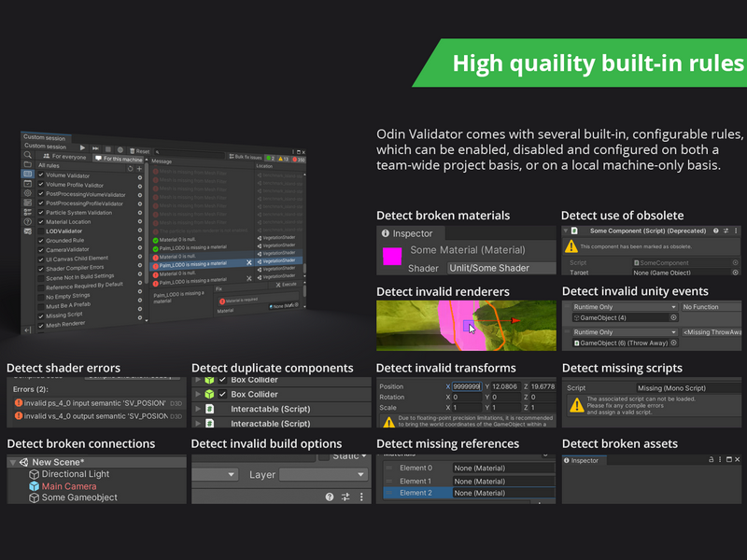Open help icon on Some Component (Deprecated) header
Viewport: 747px width, 560px height.
[x=716, y=231]
